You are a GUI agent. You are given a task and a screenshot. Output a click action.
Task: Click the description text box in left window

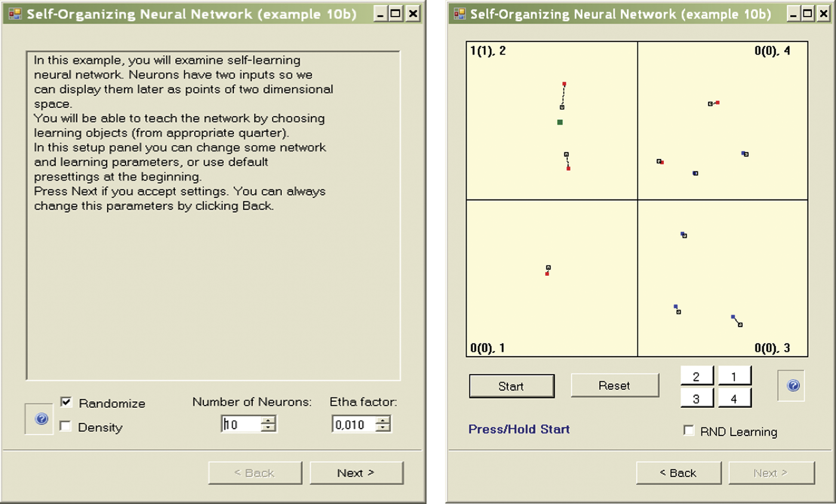point(213,216)
